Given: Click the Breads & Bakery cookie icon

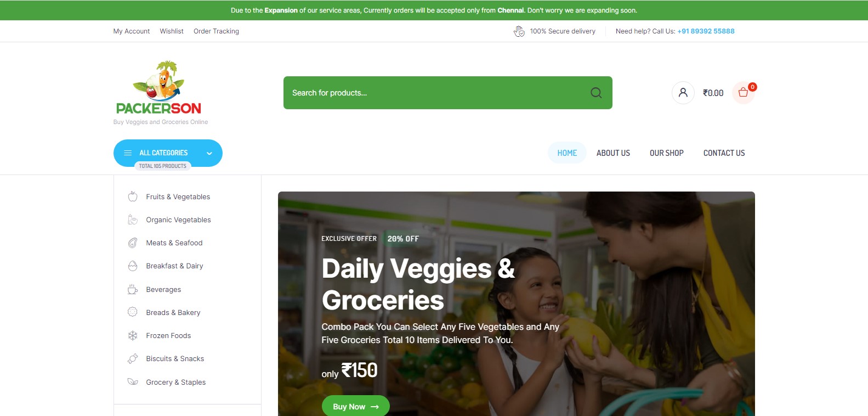Looking at the screenshot, I should click(x=133, y=312).
